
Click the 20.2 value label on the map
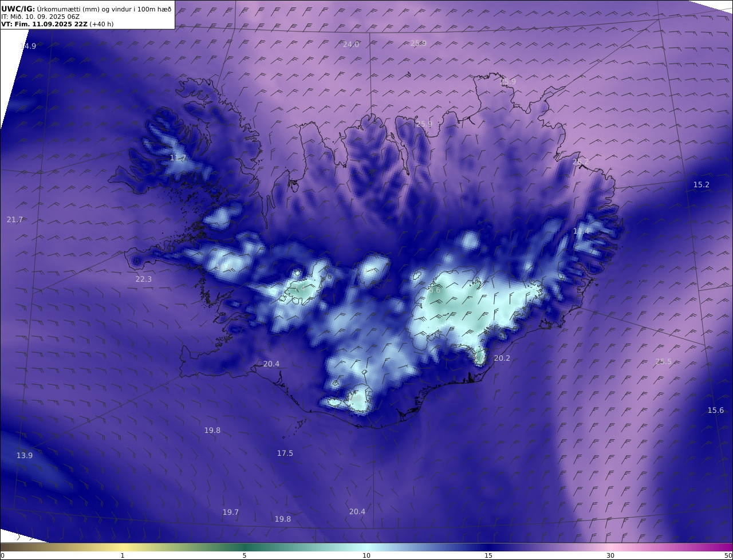tap(502, 358)
